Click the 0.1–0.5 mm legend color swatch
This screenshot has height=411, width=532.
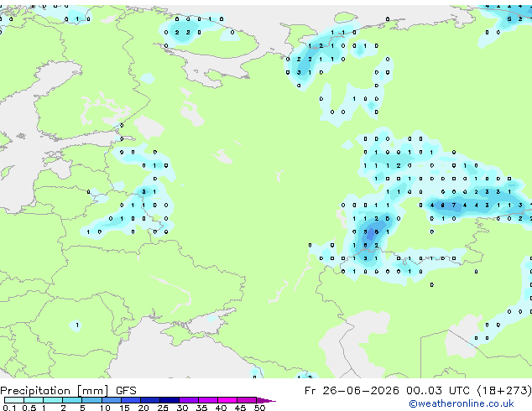click(x=14, y=400)
